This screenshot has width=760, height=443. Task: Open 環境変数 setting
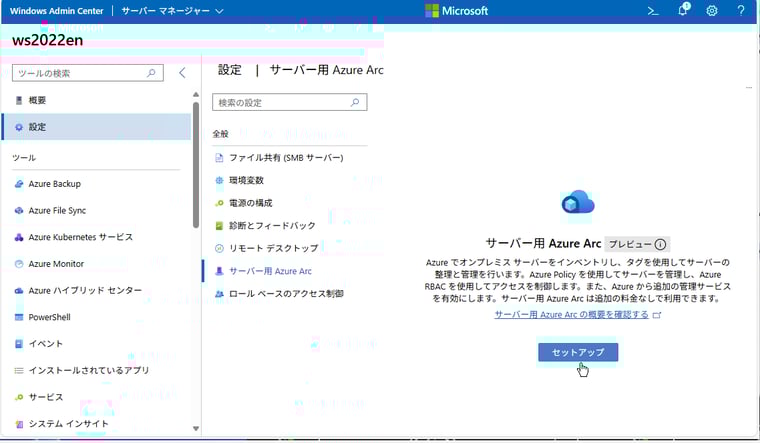tap(246, 180)
